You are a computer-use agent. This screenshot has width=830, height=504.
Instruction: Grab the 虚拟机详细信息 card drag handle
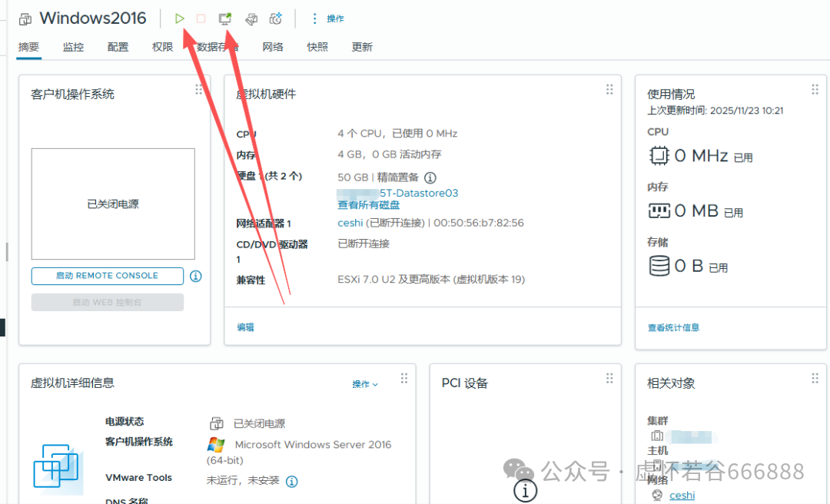click(x=404, y=378)
